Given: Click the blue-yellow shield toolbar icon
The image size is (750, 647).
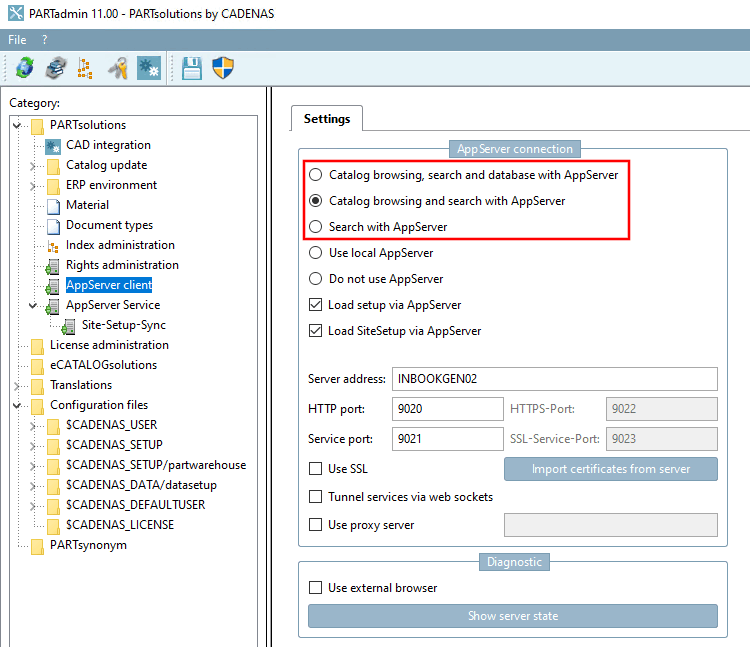Looking at the screenshot, I should (x=223, y=68).
